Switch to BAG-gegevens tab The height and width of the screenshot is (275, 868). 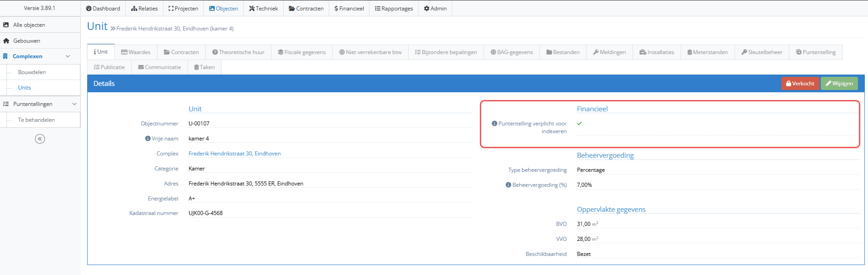(x=511, y=52)
